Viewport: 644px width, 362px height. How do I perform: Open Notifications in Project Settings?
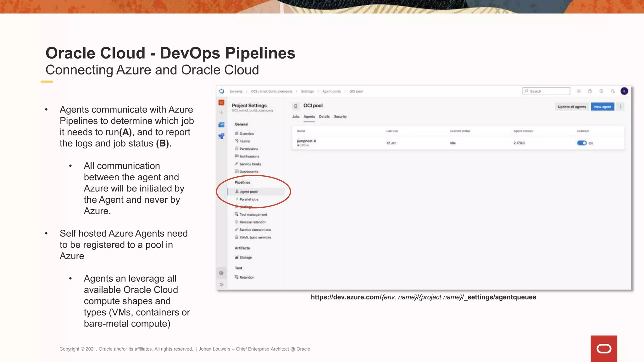pos(249,156)
